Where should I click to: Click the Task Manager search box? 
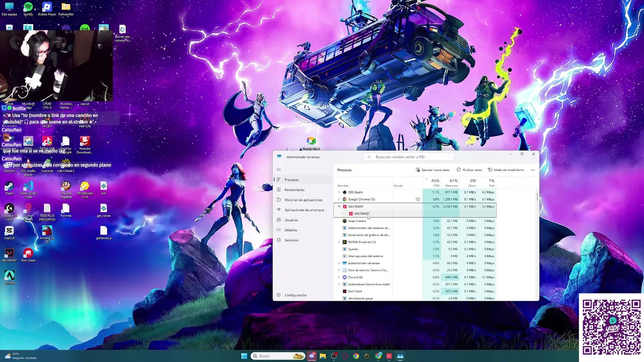point(409,157)
